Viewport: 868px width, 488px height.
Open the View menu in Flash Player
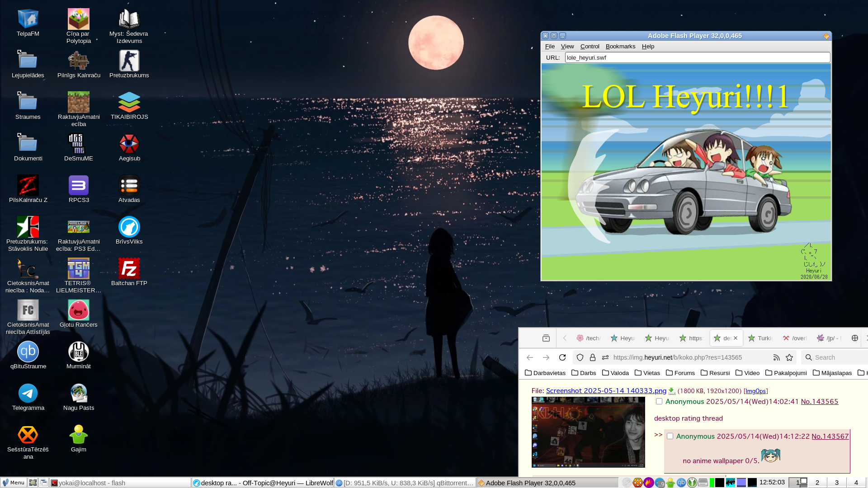[567, 47]
